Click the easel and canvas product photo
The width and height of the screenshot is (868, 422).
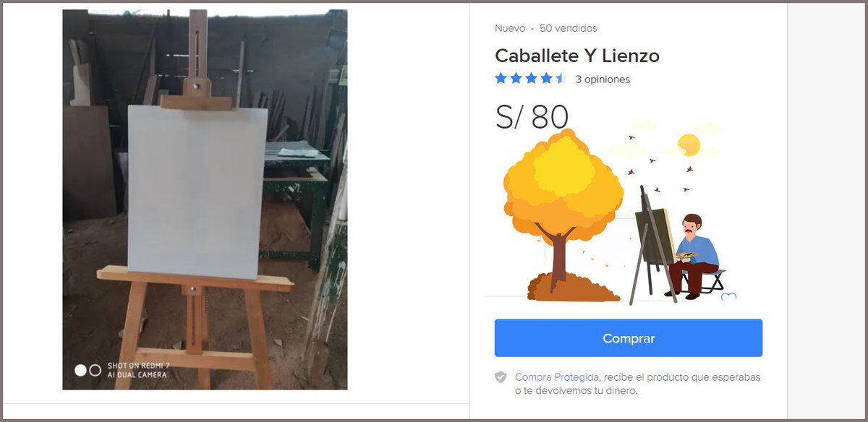tap(205, 199)
